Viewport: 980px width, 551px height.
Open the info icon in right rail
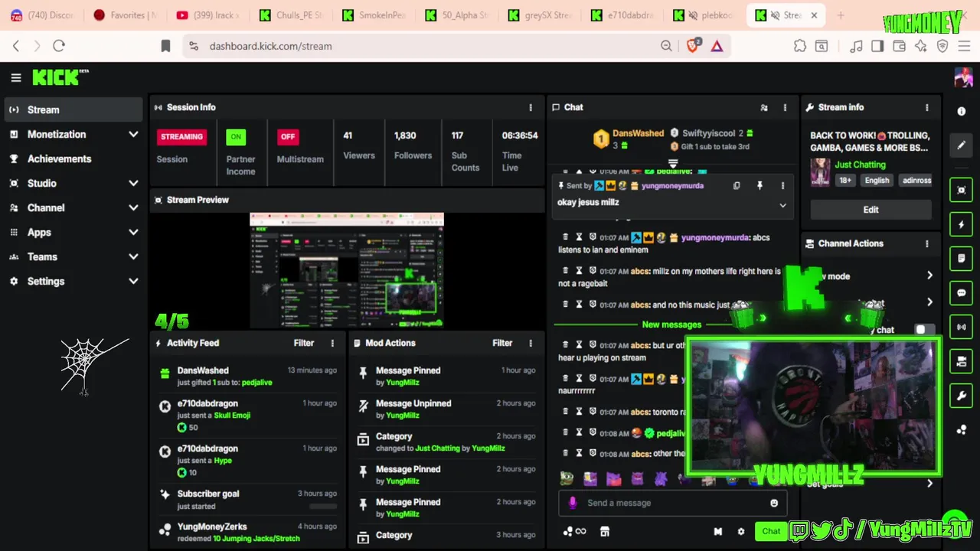[x=962, y=112]
